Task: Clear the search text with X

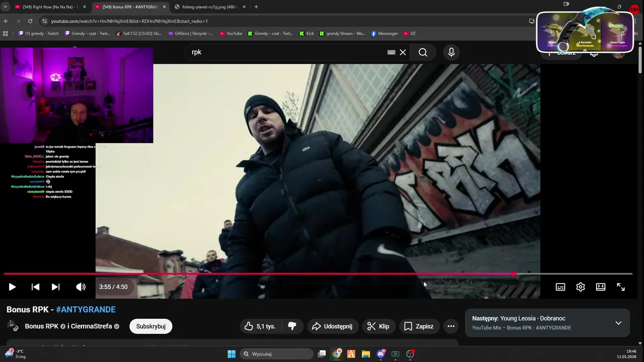Action: (403, 52)
